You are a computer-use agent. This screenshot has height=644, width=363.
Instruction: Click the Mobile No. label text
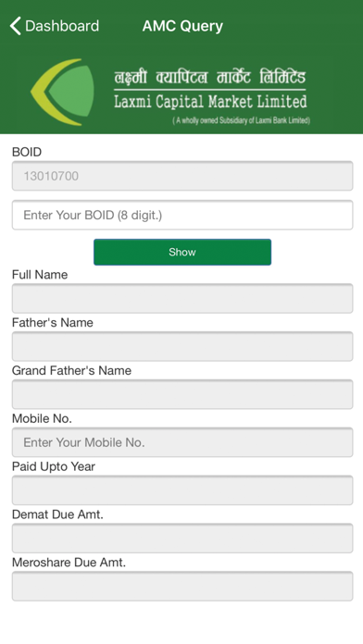(42, 418)
